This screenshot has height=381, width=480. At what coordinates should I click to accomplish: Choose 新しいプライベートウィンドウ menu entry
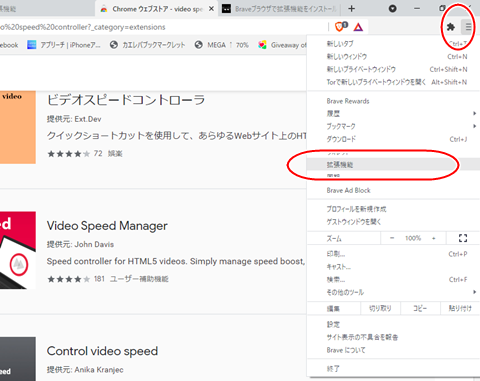click(393, 69)
